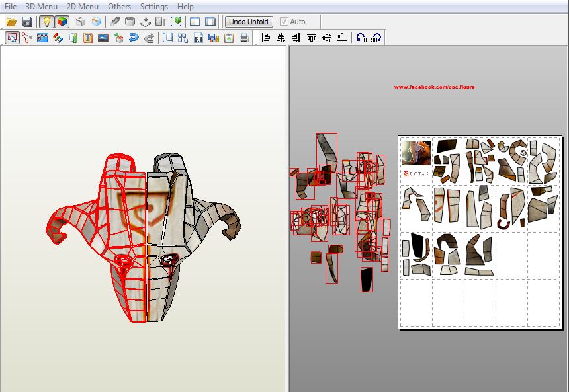569x392 pixels.
Task: Print the pattern with the printer icon
Action: click(x=244, y=38)
